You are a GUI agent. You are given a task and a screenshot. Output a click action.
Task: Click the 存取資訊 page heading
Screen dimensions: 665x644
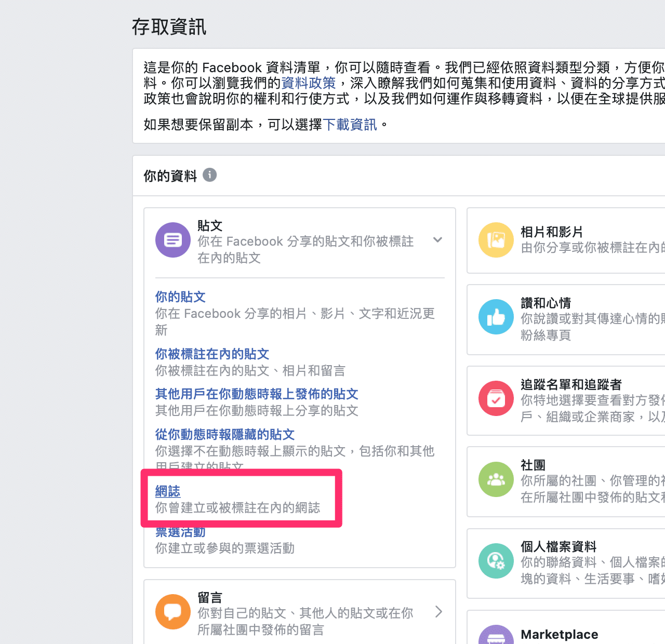[169, 27]
